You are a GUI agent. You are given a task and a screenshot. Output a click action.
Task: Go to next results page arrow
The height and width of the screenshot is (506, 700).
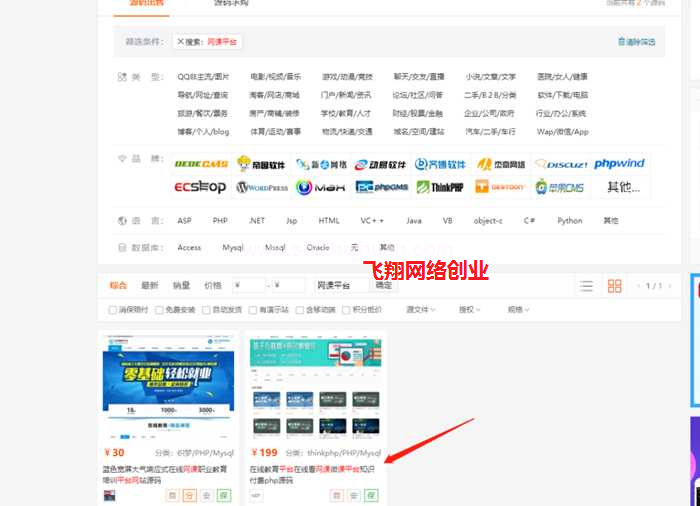(670, 286)
